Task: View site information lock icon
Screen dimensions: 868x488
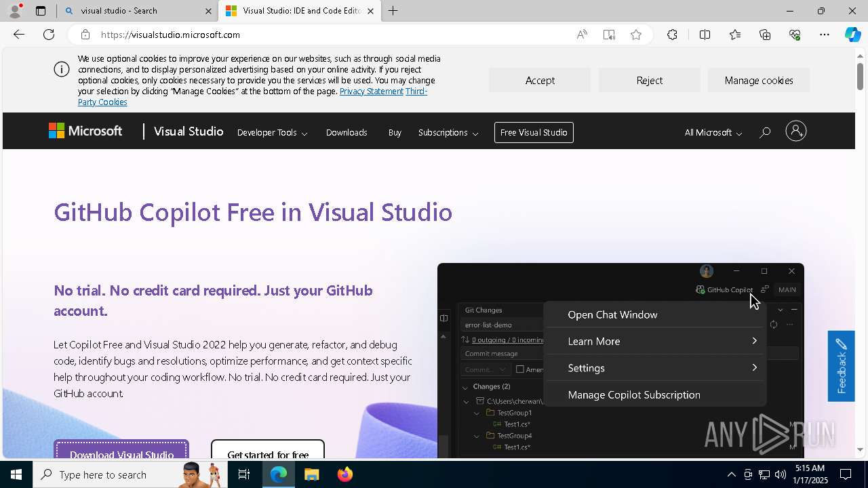Action: 85,35
